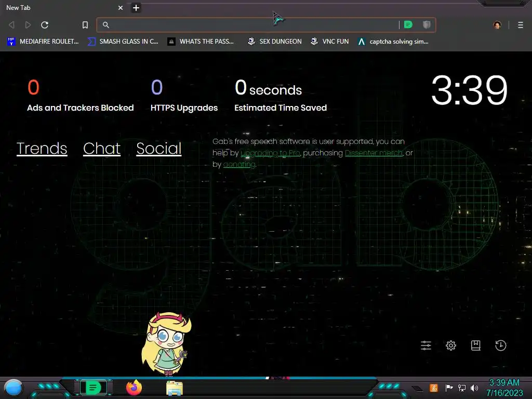
Task: Open SEX DUNGEON bookmark
Action: click(274, 42)
